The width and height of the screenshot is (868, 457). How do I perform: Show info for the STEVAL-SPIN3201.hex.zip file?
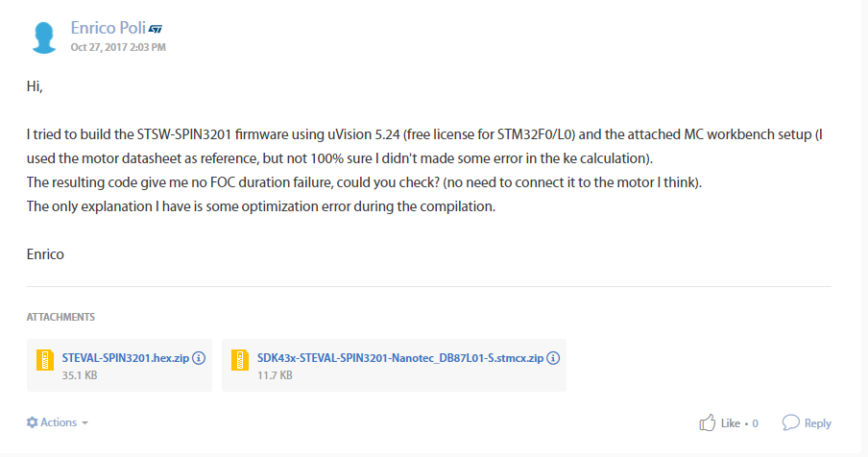pos(199,358)
